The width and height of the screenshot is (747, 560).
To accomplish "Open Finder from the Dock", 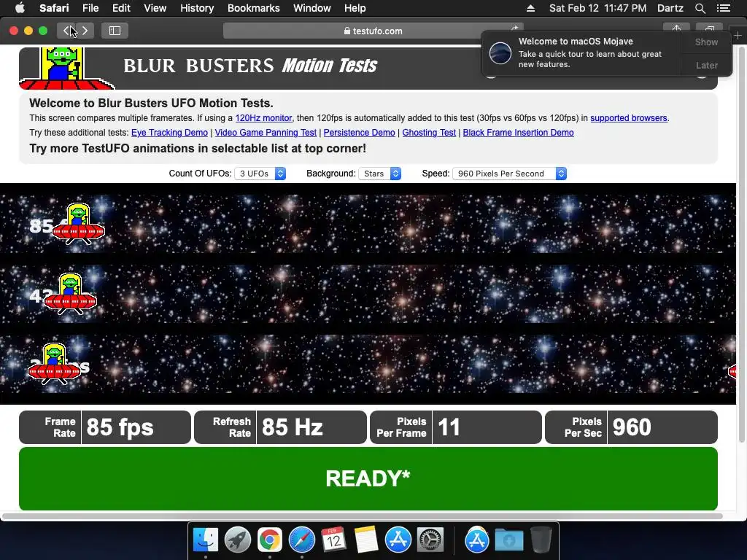I will [x=206, y=540].
